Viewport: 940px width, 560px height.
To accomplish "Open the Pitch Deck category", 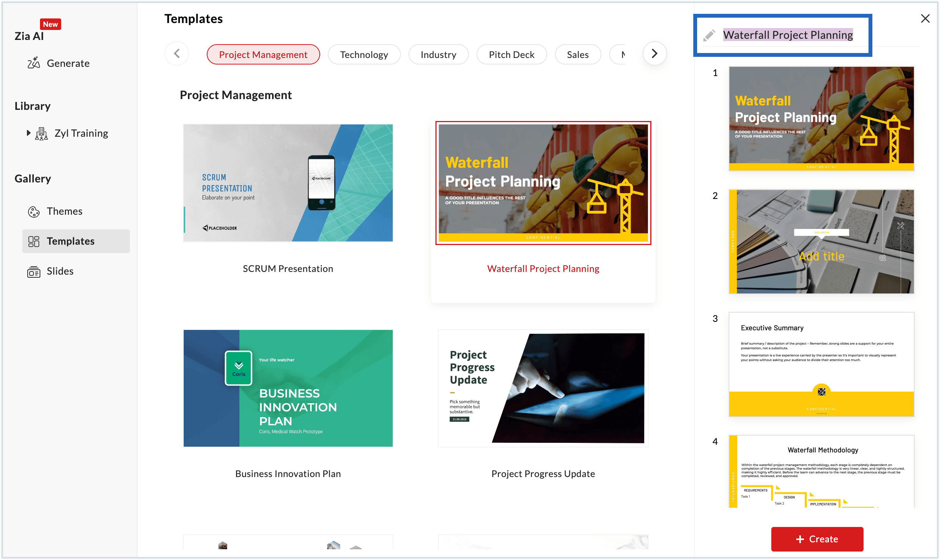I will coord(511,54).
